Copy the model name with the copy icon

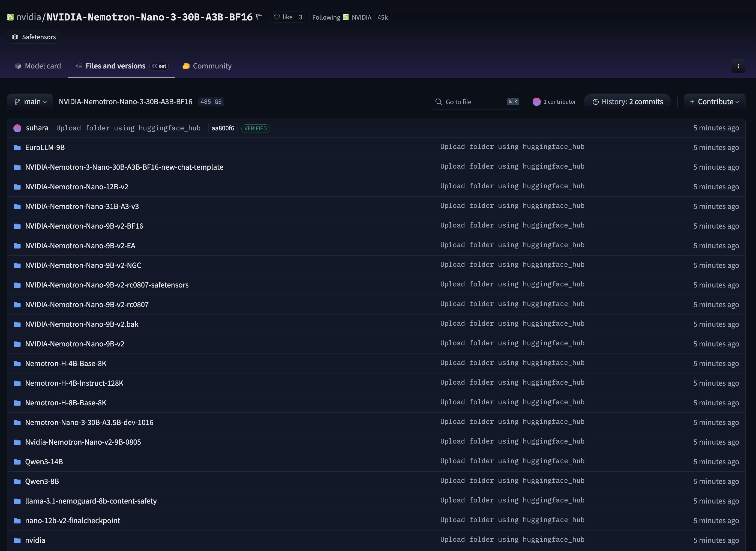pos(259,17)
